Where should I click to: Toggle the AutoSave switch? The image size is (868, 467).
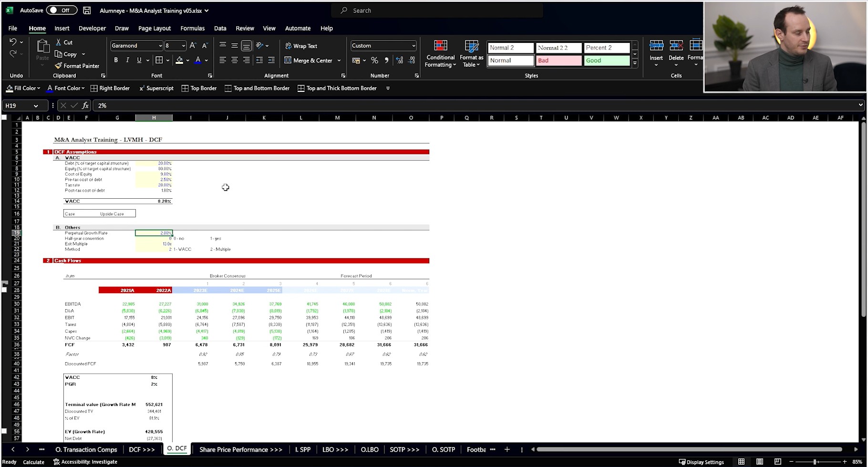(61, 10)
